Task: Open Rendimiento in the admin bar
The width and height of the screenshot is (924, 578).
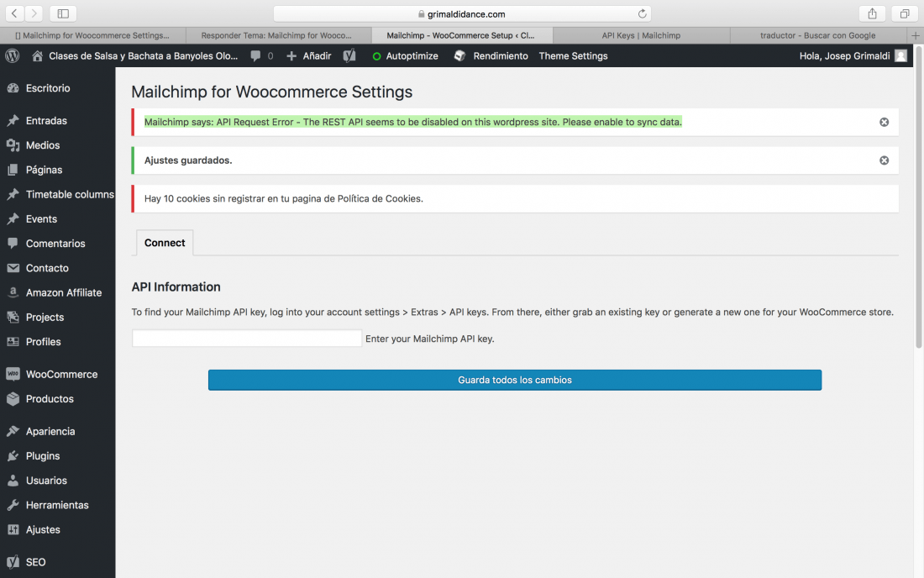Action: click(x=491, y=56)
